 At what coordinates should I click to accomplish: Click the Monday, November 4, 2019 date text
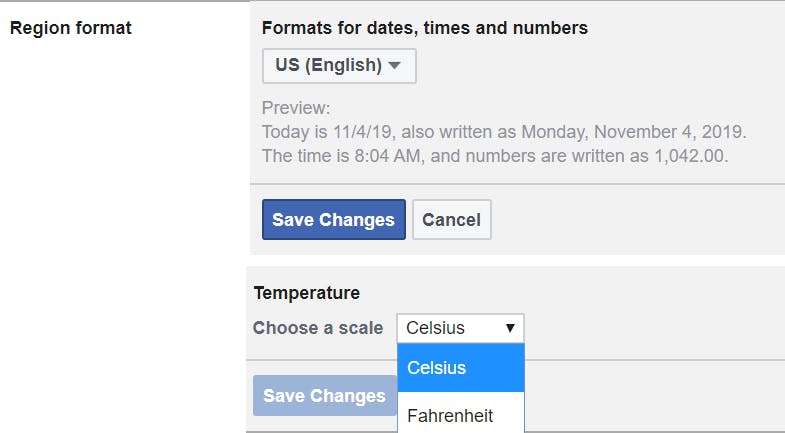click(x=634, y=132)
